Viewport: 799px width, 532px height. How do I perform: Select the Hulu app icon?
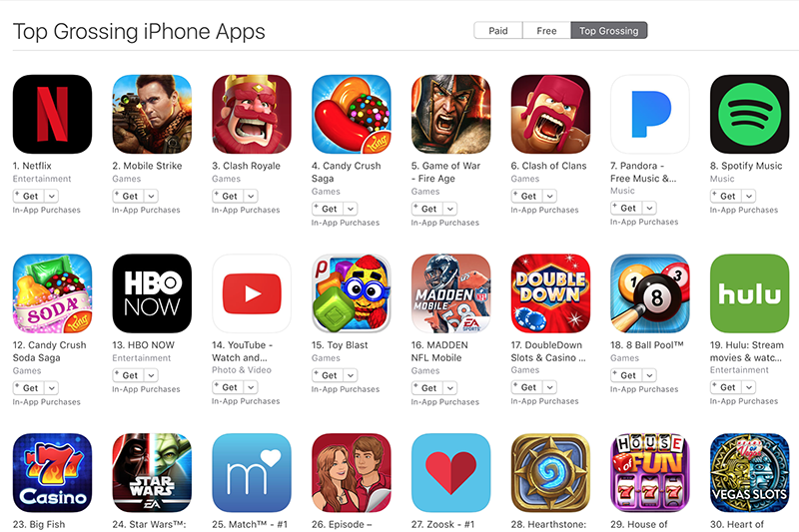pos(750,293)
